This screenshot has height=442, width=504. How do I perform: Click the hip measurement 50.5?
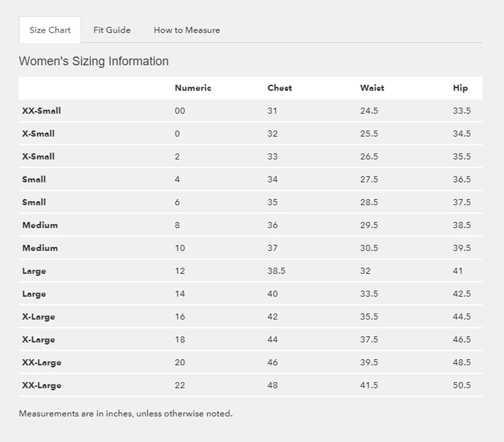462,385
